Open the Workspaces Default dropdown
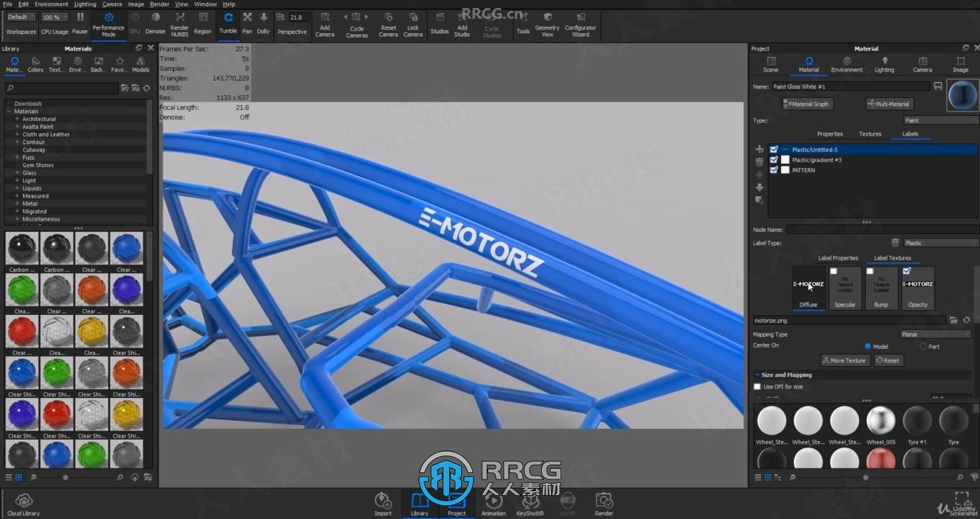Screen dimensions: 980x519 click(x=21, y=17)
